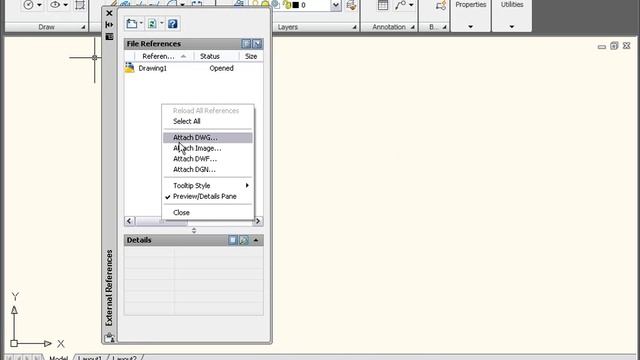Open the circle tool dropdown arrow

click(39, 5)
